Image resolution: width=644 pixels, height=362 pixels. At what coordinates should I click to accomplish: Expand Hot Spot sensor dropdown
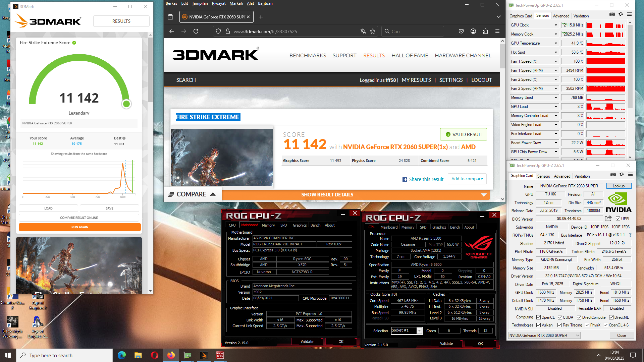click(x=556, y=52)
